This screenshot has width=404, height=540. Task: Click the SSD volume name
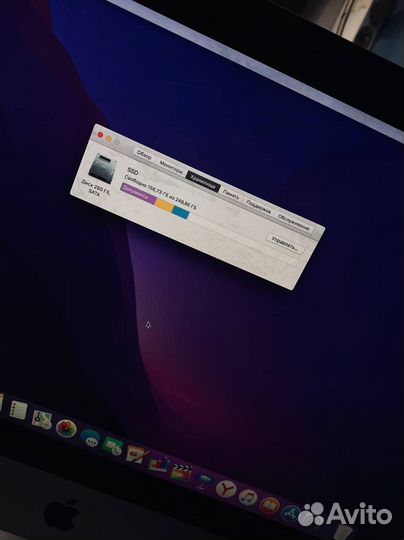[x=133, y=171]
